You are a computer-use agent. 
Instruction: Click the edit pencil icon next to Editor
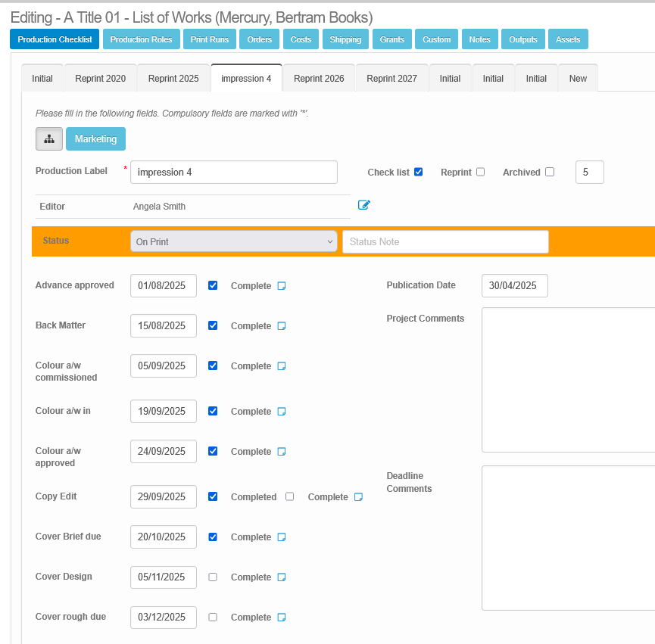pyautogui.click(x=363, y=204)
